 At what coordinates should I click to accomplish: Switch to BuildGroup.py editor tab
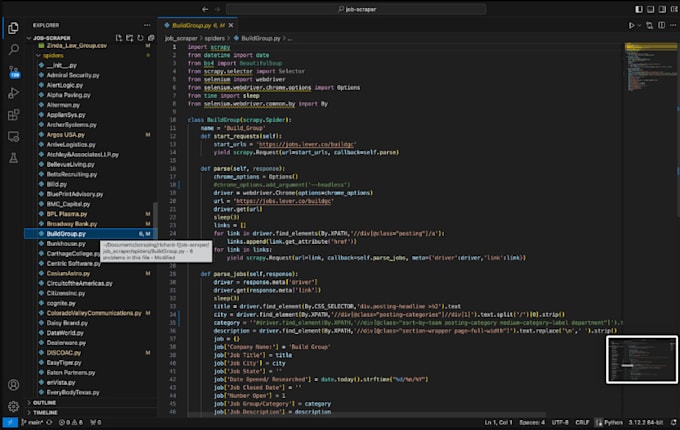[198, 26]
